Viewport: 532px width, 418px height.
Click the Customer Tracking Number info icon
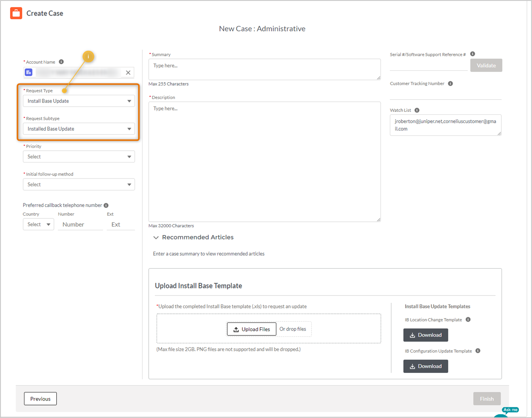coord(450,83)
